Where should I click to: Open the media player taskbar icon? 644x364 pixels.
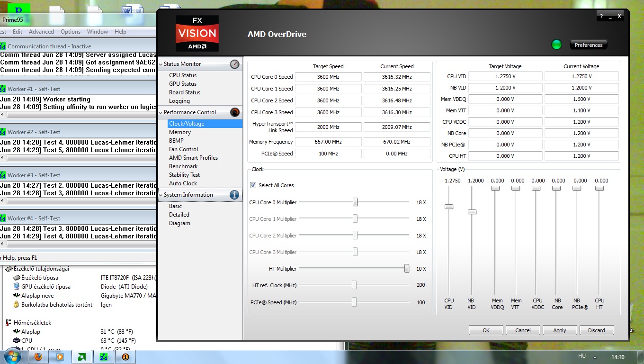(60, 356)
